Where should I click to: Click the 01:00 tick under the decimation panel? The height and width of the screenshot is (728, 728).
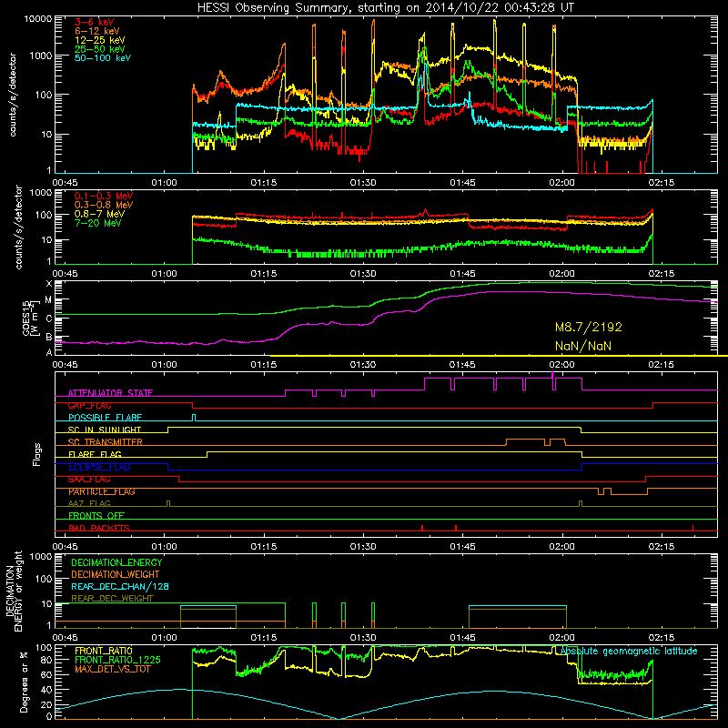(165, 638)
